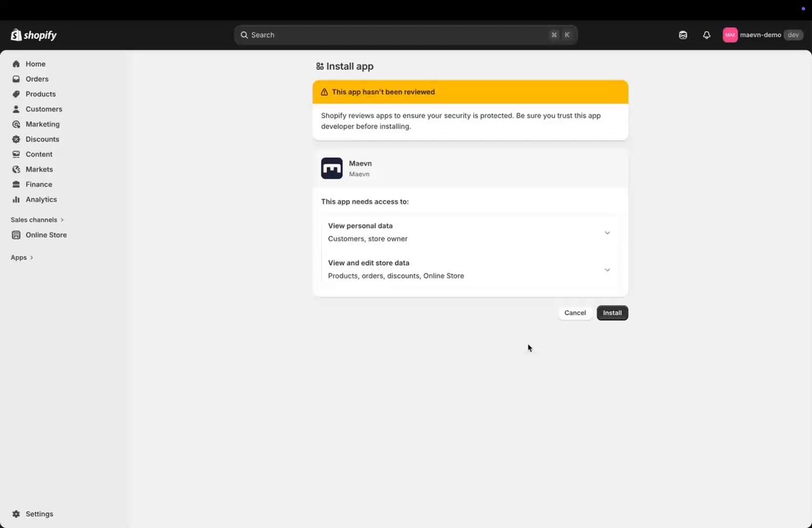
Task: Click the maevn-demo store avatar
Action: (730, 34)
